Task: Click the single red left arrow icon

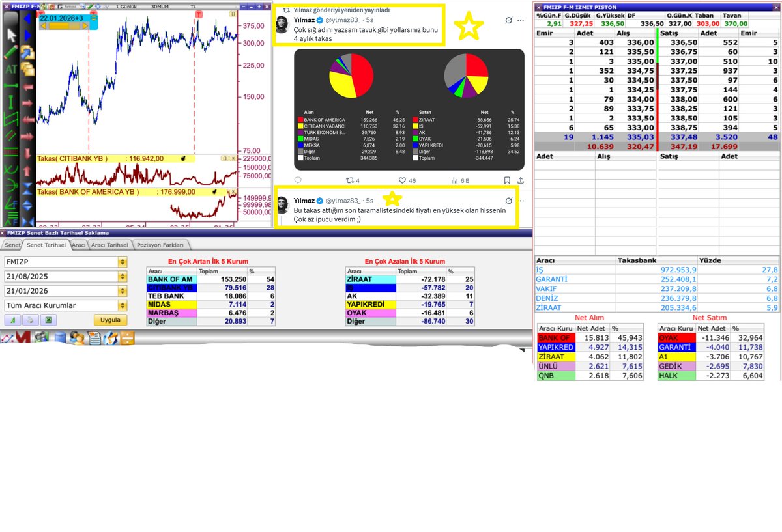Action: [x=27, y=87]
